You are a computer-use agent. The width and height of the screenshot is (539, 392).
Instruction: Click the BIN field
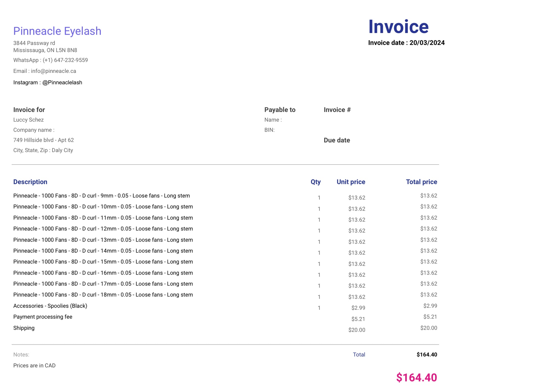click(269, 130)
